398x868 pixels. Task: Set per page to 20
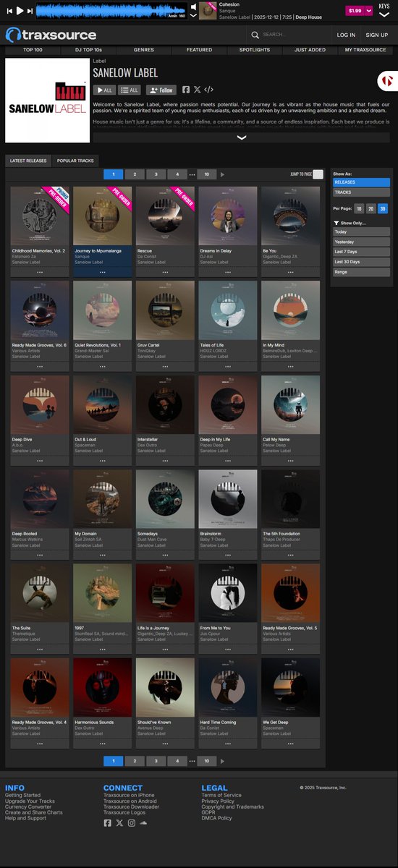[371, 208]
